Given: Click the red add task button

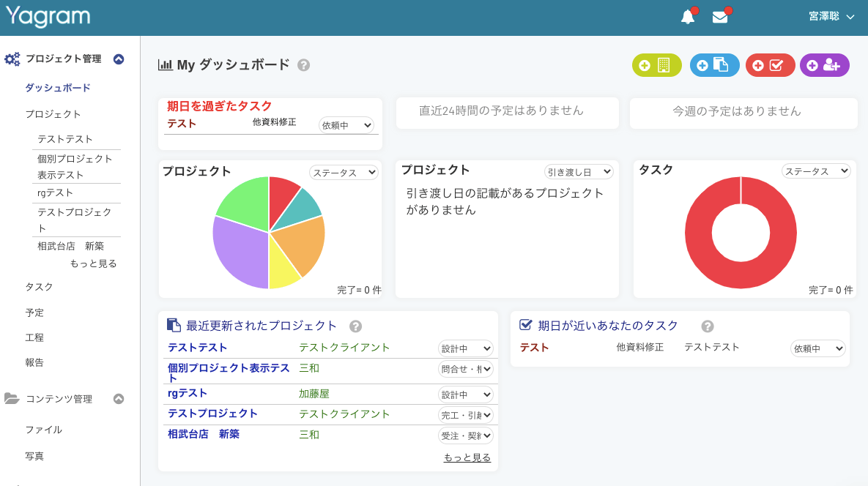Looking at the screenshot, I should pyautogui.click(x=770, y=65).
